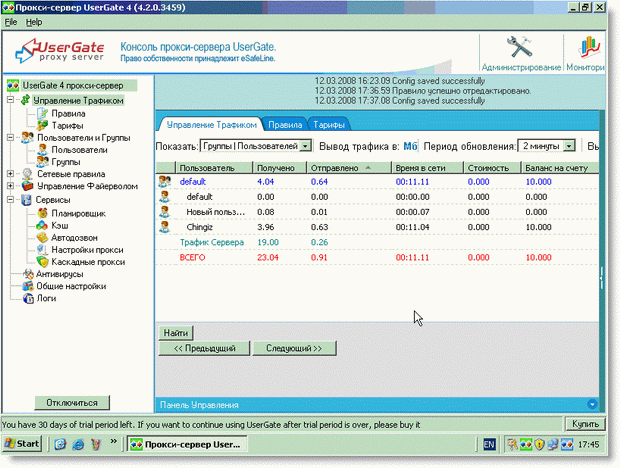620x468 pixels.
Task: Show hidden quick launch icons chevron
Action: pos(113,441)
